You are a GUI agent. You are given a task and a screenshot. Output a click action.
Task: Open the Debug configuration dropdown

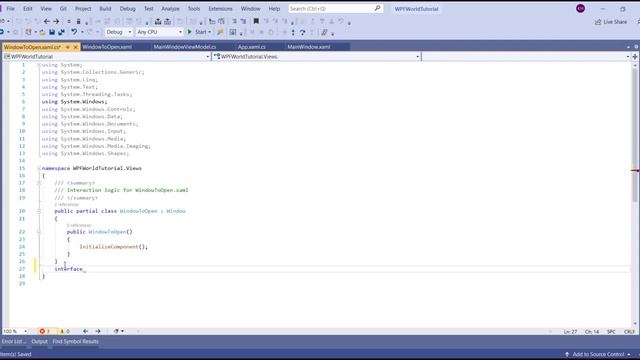click(119, 32)
